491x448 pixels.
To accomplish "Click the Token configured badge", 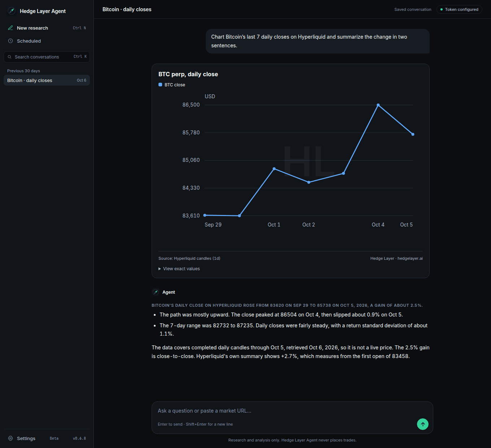I will (459, 9).
